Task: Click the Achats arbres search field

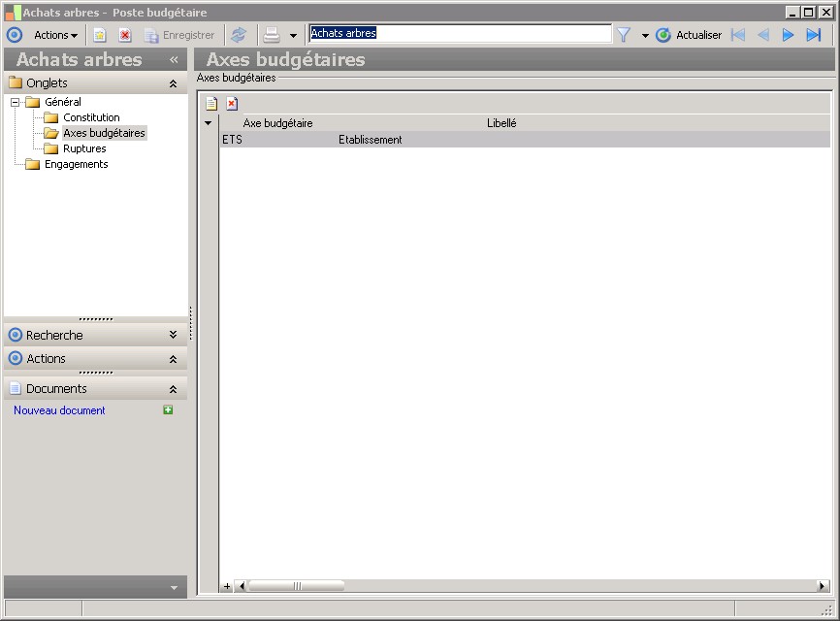Action: [460, 33]
